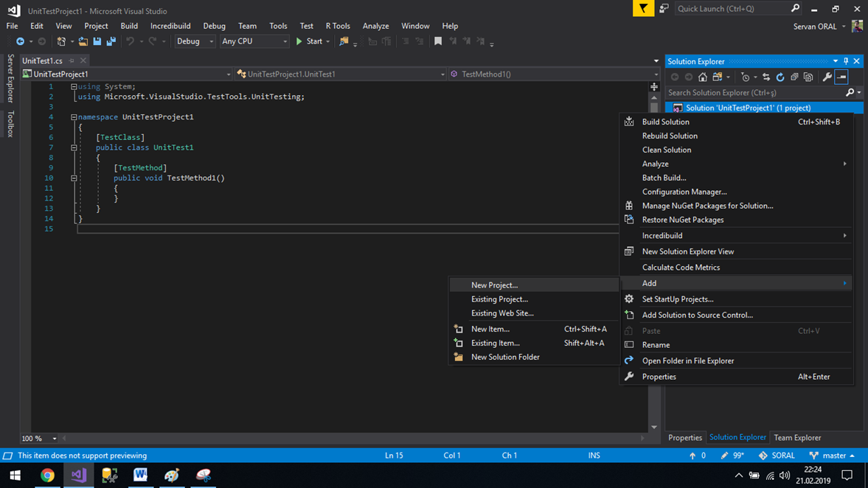Click the New Project toolbar icon
This screenshot has height=488, width=868.
(61, 41)
